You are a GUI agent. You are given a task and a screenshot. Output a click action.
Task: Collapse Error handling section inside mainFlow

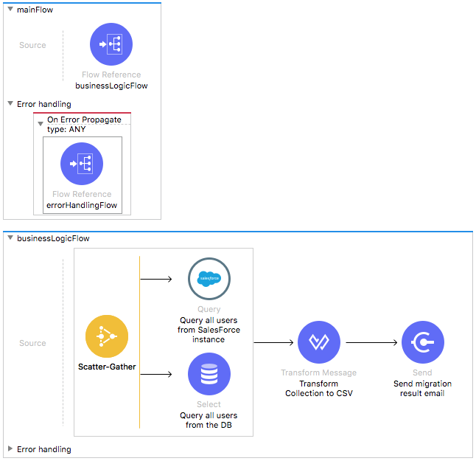(x=10, y=104)
